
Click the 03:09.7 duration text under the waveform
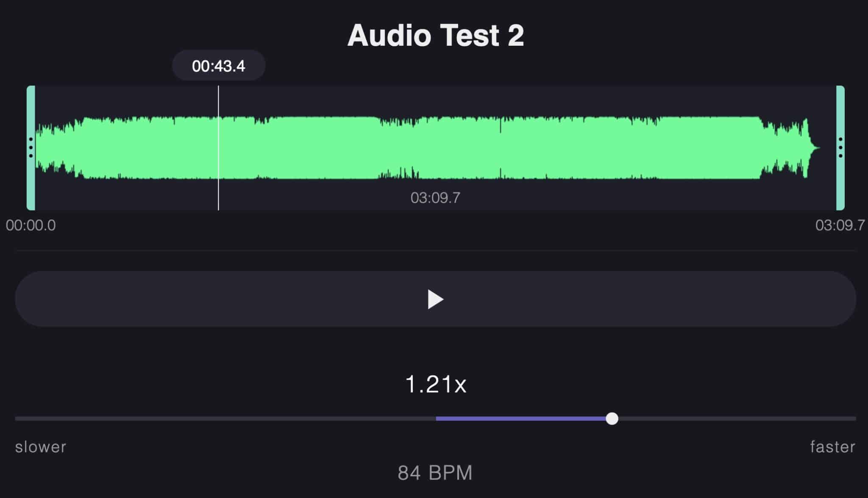coord(435,198)
